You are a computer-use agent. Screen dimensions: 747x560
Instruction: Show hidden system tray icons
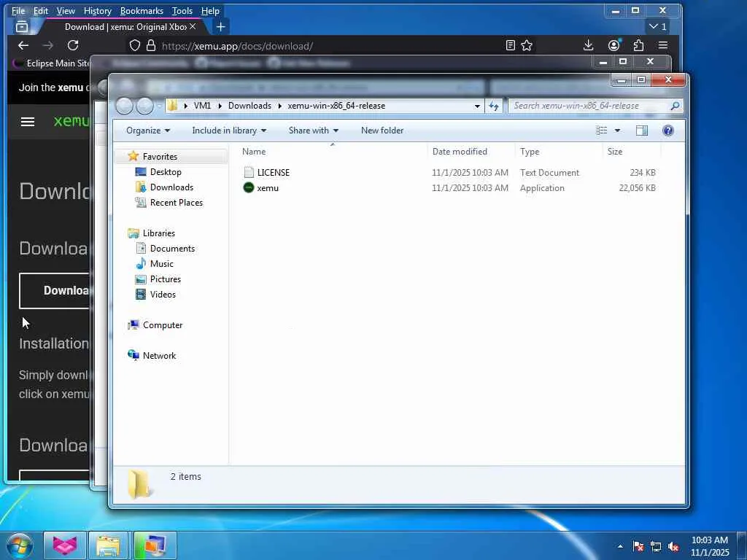click(620, 546)
